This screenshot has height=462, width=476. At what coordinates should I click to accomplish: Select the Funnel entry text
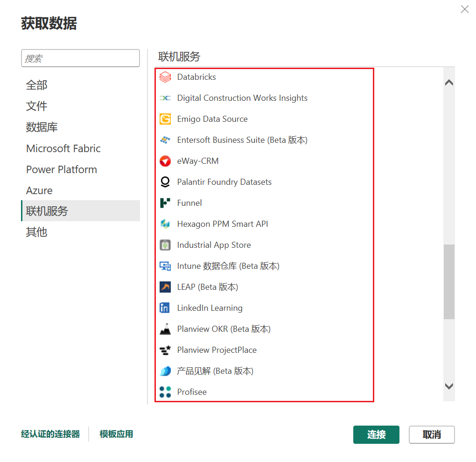(x=189, y=203)
